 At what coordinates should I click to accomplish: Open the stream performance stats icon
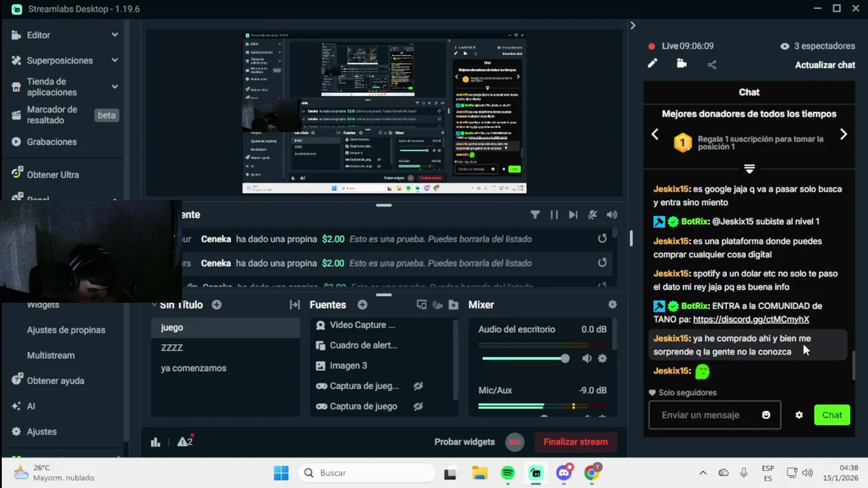155,442
